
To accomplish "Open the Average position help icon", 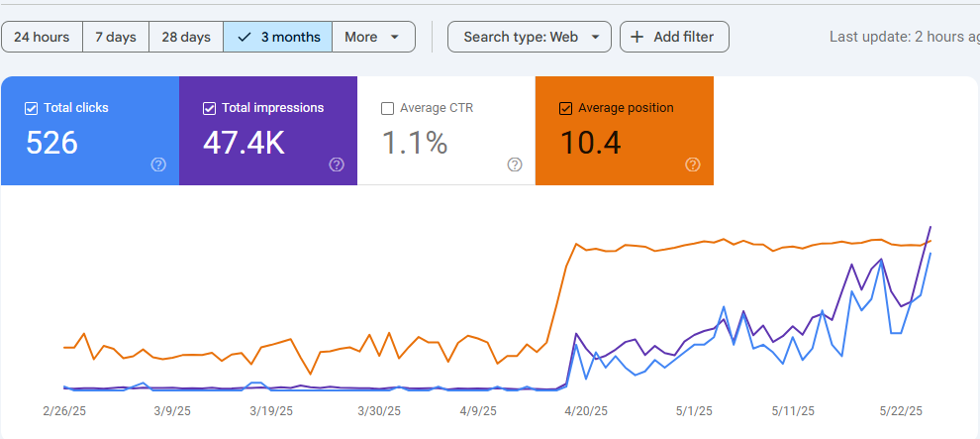I will click(x=693, y=165).
